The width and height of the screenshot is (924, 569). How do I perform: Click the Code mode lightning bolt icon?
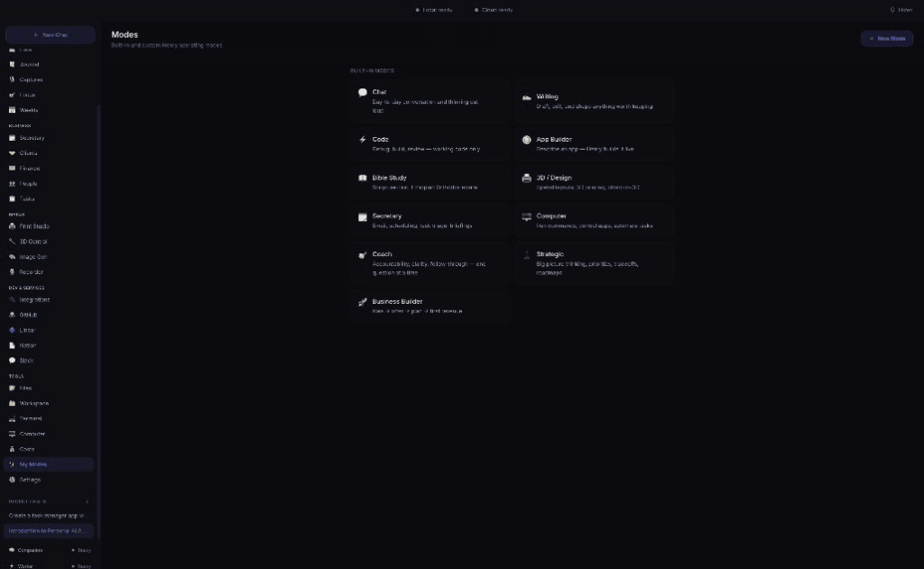coord(363,140)
